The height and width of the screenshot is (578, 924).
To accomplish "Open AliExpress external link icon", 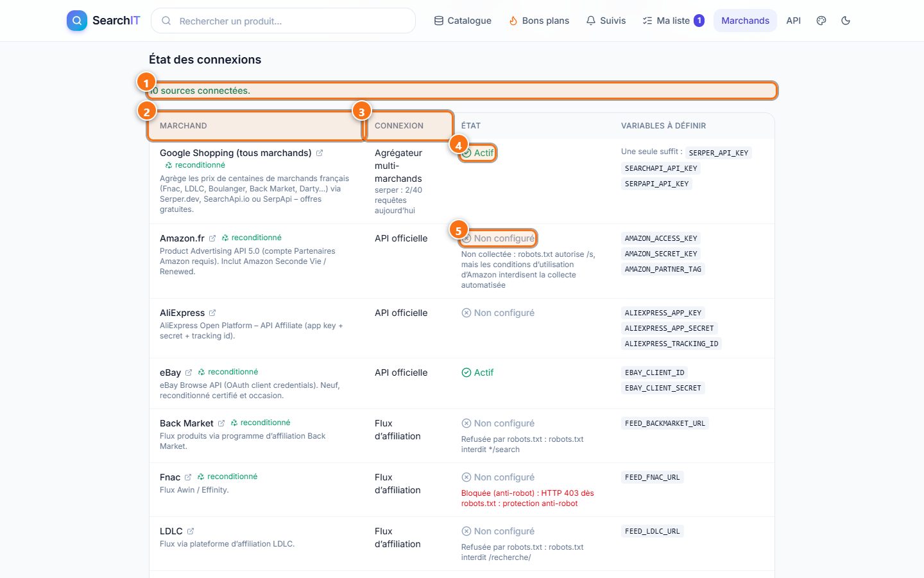I will (212, 313).
